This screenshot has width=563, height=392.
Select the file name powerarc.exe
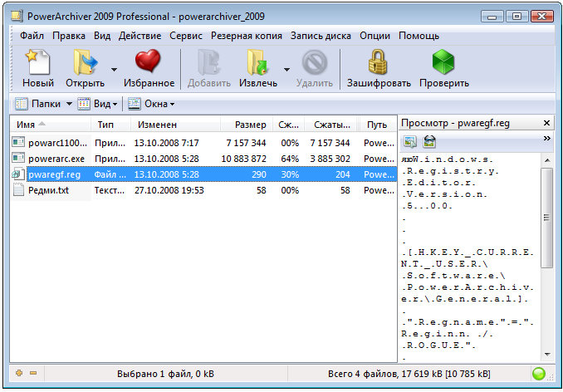[x=56, y=159]
